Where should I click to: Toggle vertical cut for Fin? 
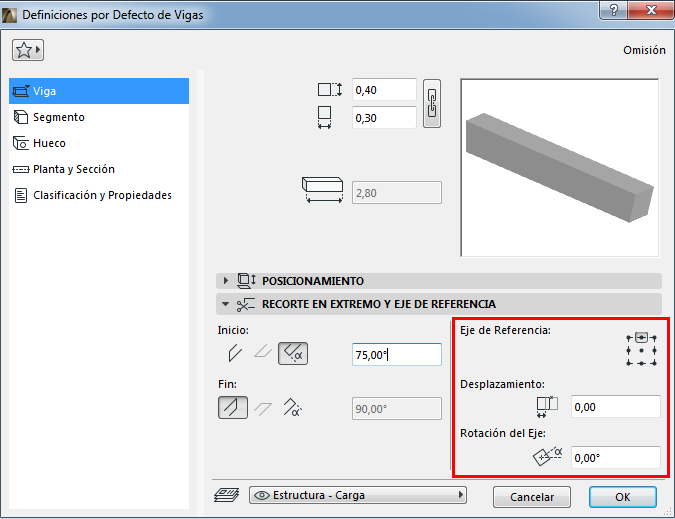pyautogui.click(x=233, y=408)
